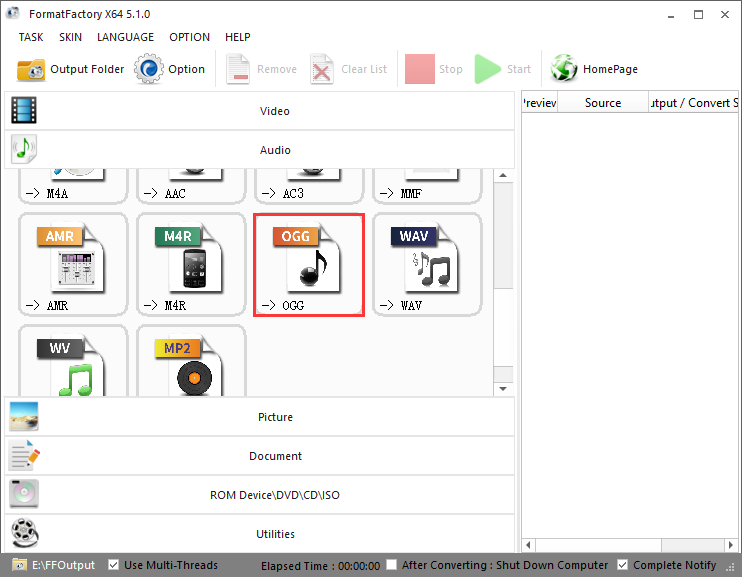This screenshot has width=742, height=577.
Task: Enable After Converting: Shut Down Computer
Action: (391, 565)
